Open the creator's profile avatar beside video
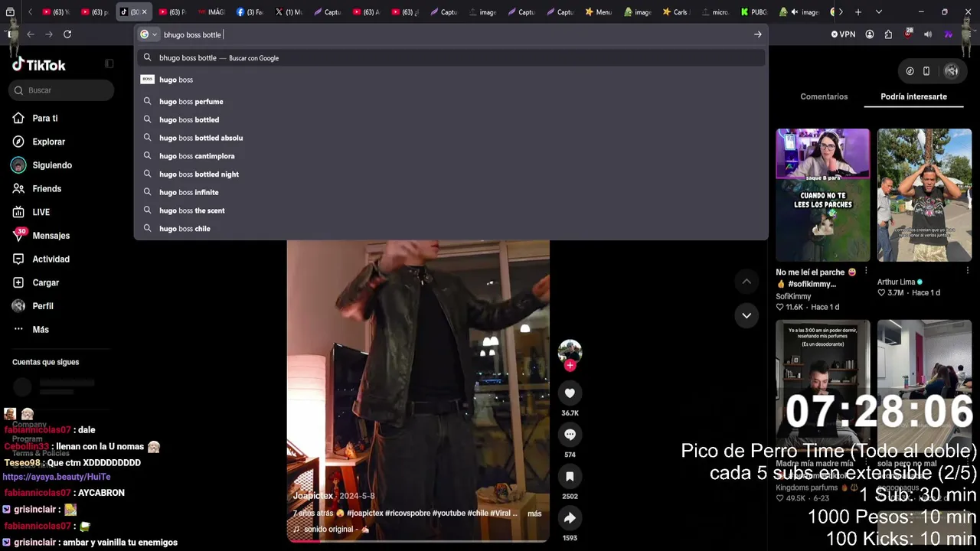This screenshot has height=551, width=980. 570,351
